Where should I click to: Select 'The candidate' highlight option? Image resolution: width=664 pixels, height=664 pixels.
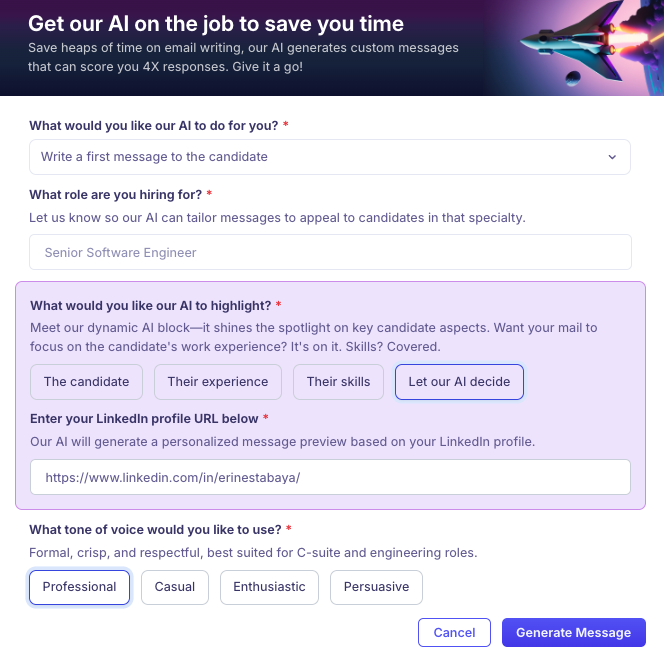tap(86, 382)
